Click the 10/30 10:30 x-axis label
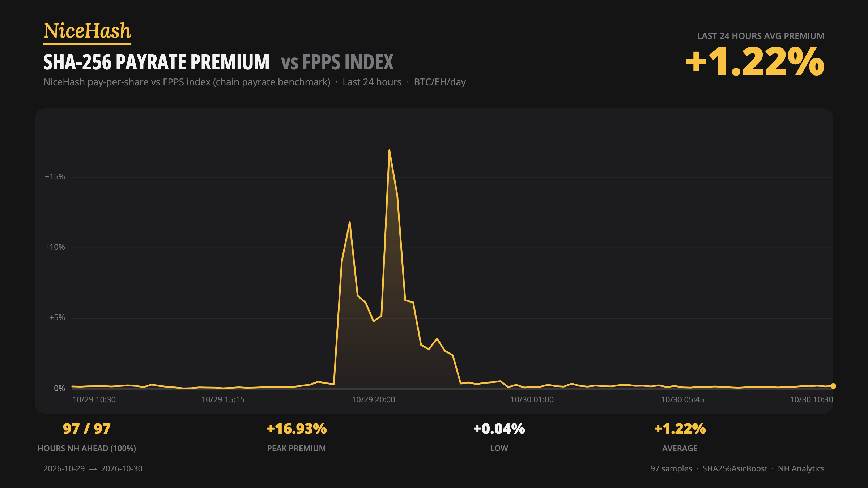This screenshot has width=868, height=488. point(811,400)
